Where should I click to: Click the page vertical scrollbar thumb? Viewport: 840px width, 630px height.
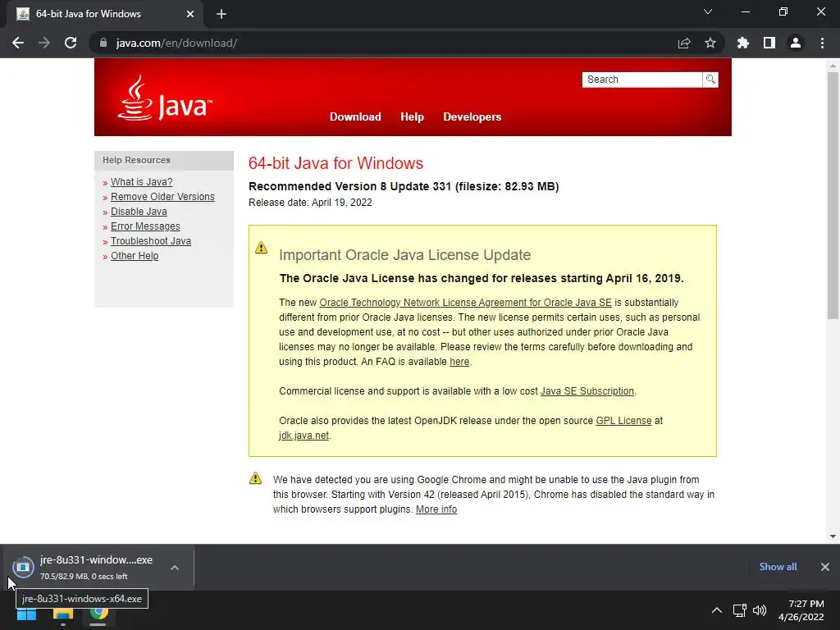click(x=833, y=195)
